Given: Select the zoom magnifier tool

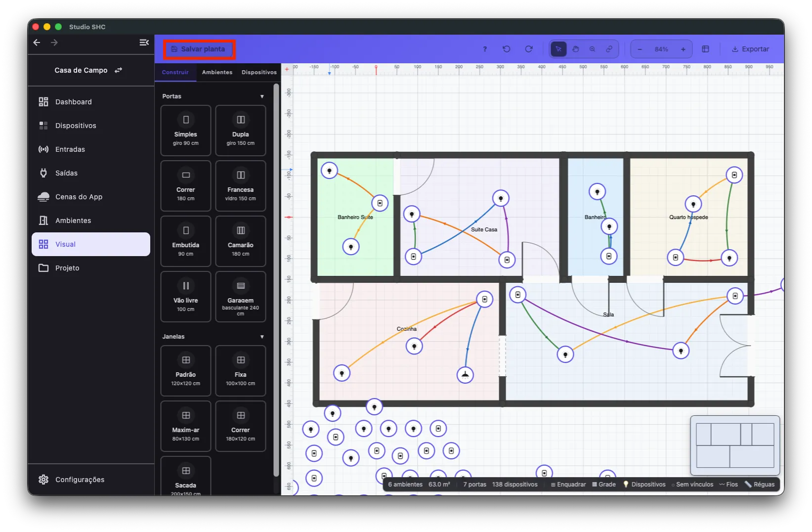Looking at the screenshot, I should pyautogui.click(x=592, y=49).
